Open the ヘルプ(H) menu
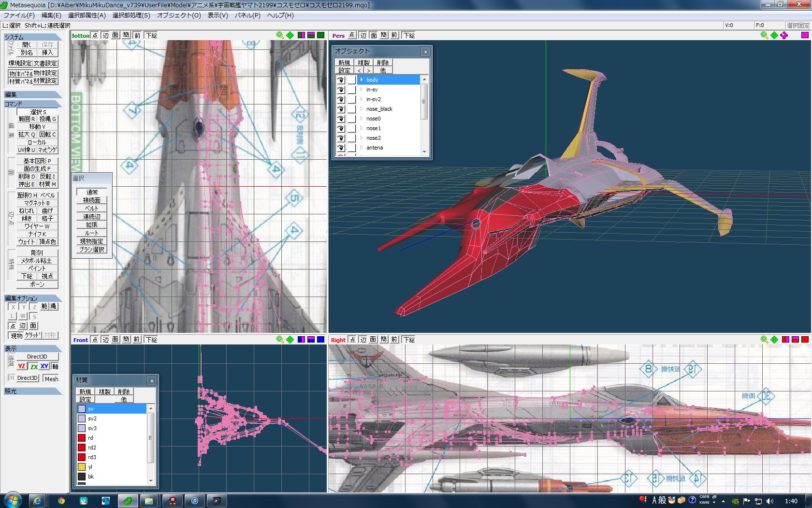The height and width of the screenshot is (508, 812). (280, 15)
